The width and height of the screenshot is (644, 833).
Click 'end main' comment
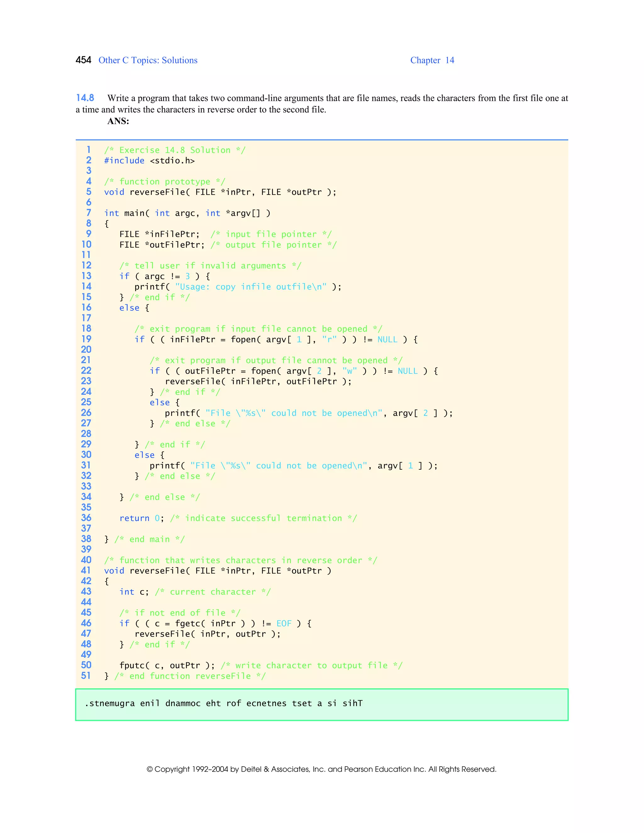[x=150, y=539]
